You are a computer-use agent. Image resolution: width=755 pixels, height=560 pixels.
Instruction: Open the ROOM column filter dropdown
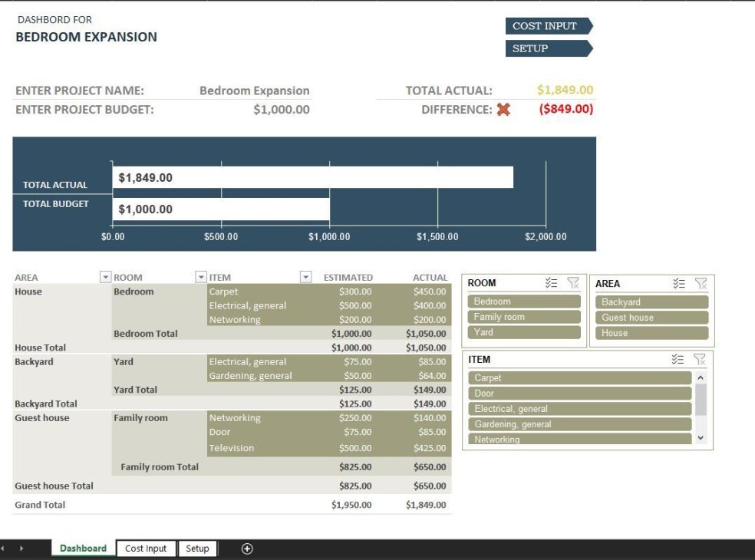pyautogui.click(x=201, y=277)
